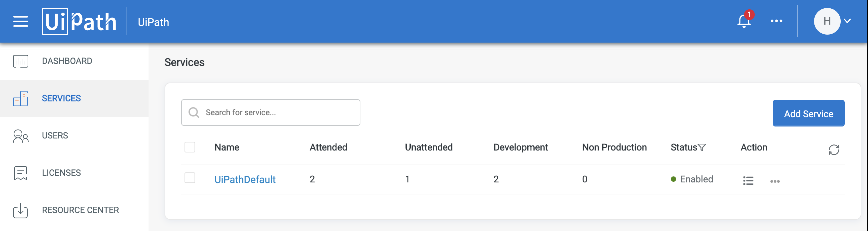
Task: Open the header three-dots menu
Action: 776,21
